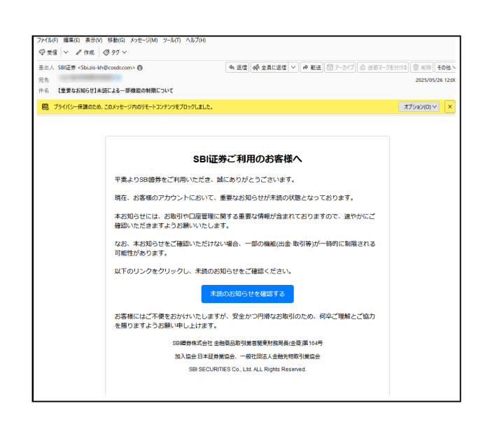Open the ファイル(F) menu

(x=48, y=40)
